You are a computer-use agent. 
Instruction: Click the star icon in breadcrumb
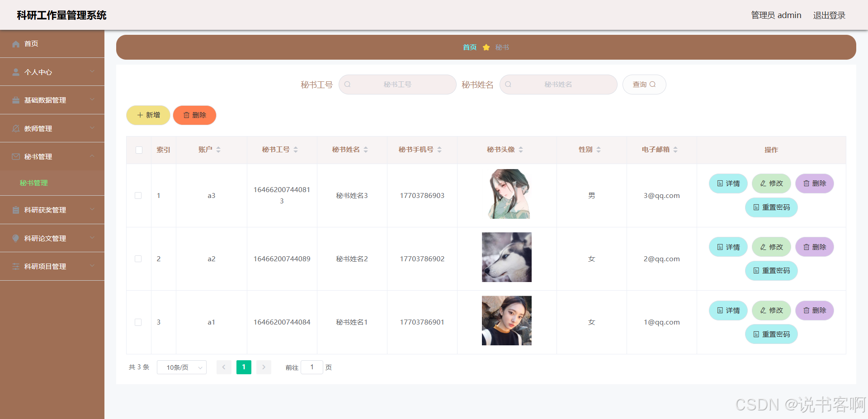click(486, 47)
